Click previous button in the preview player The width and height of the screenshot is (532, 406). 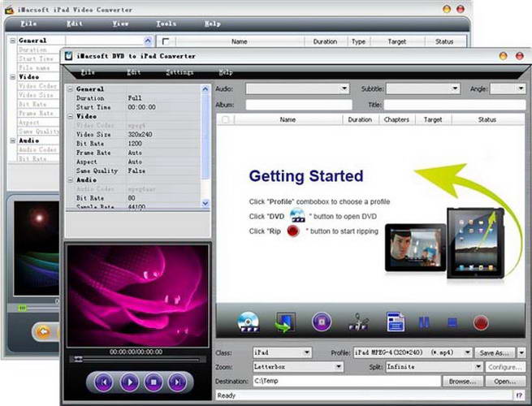point(104,382)
